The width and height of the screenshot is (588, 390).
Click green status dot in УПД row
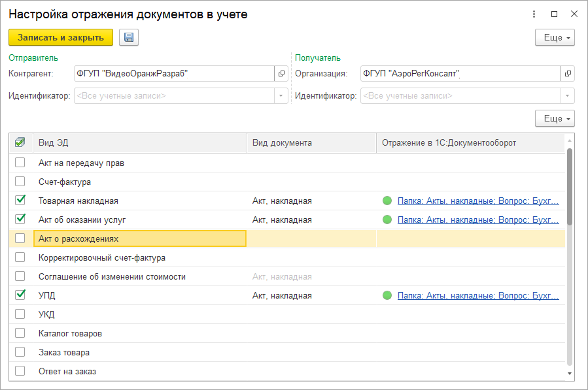387,295
